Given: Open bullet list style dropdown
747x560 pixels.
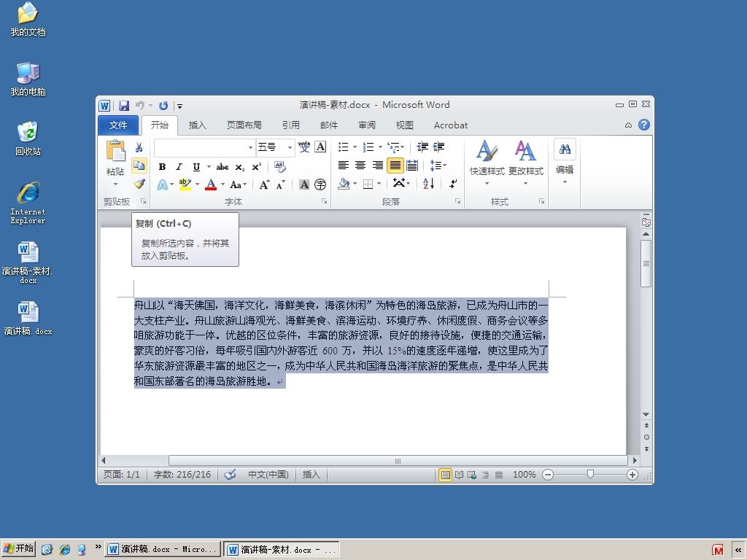Looking at the screenshot, I should [355, 147].
